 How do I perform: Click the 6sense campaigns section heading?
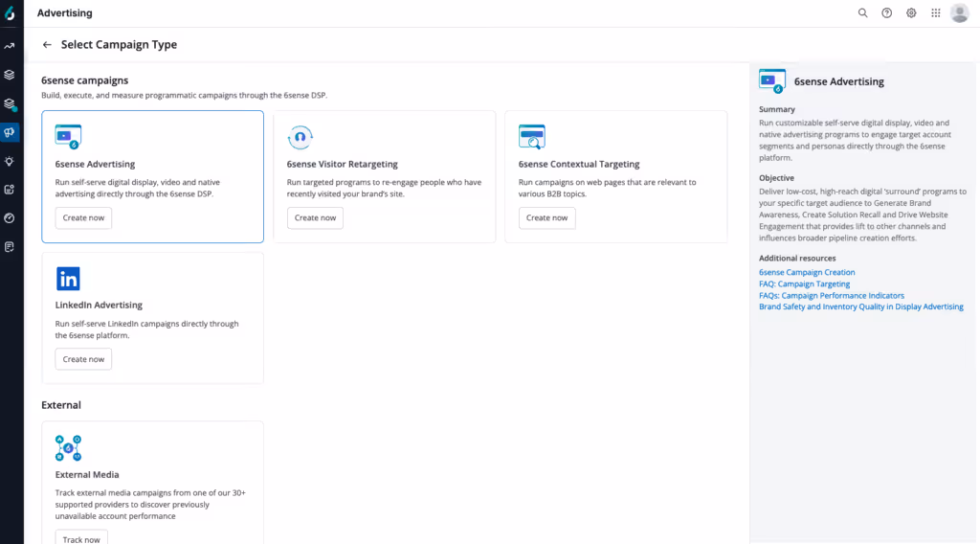point(84,80)
